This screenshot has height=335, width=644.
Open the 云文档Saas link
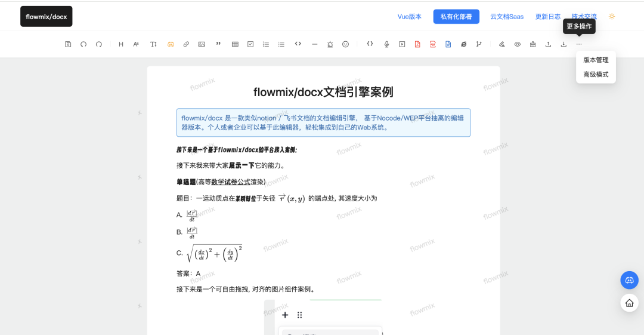click(x=507, y=17)
